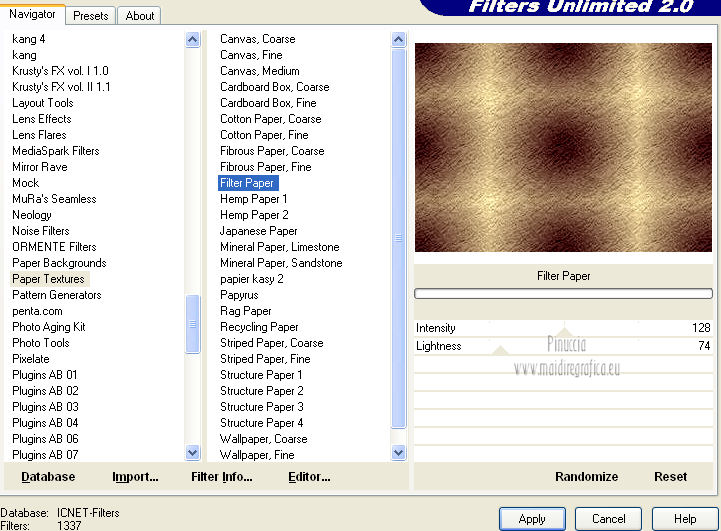The height and width of the screenshot is (531, 721).
Task: Choose the Pixelate category
Action: pos(31,359)
